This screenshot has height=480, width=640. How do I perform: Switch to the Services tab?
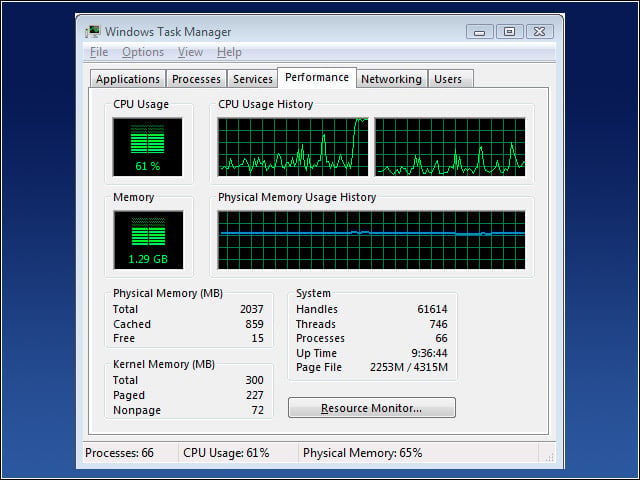tap(253, 79)
